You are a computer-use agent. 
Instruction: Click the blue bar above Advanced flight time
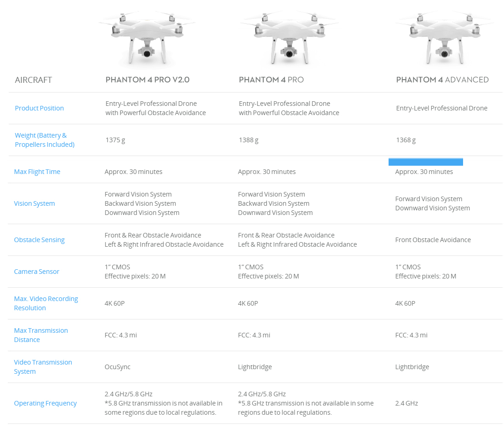coord(425,162)
